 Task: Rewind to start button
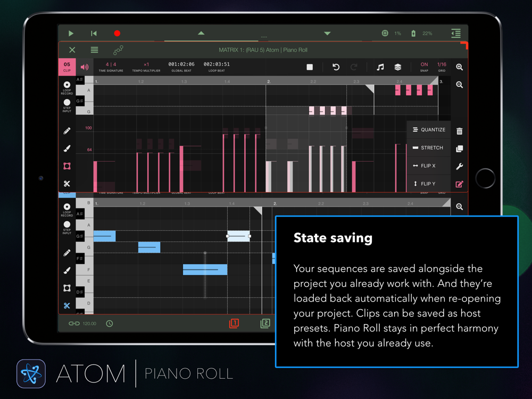tap(94, 33)
